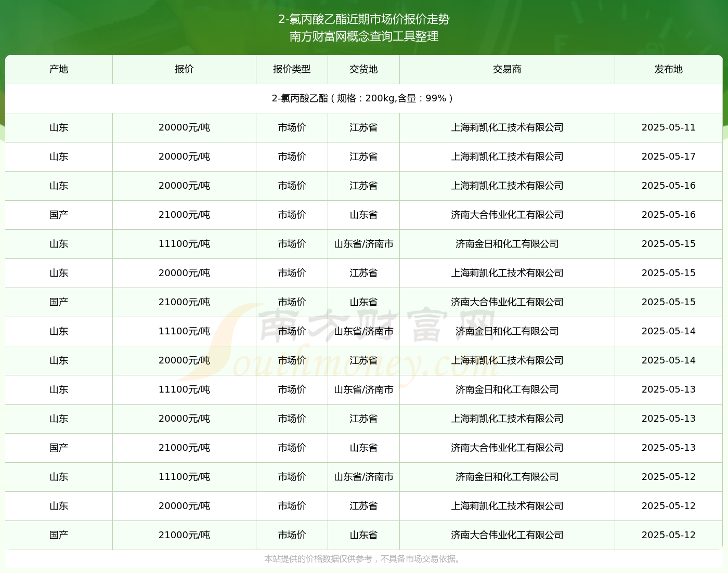Click 2025-05-16 date in 济南大合伟业 row
This screenshot has width=728, height=573.
tap(668, 215)
